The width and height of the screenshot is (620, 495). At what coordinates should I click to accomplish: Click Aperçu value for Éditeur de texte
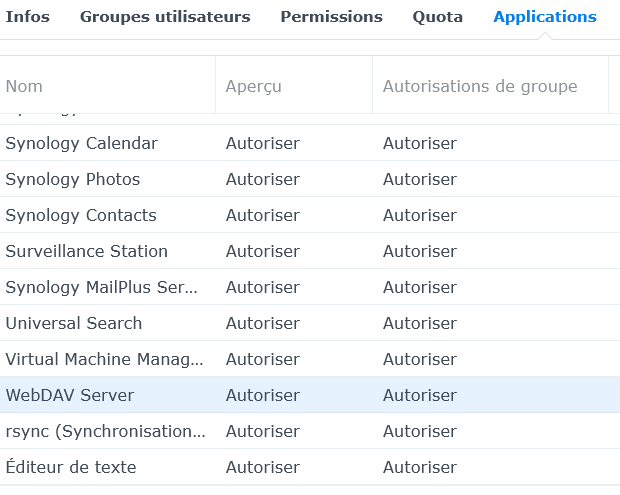(x=263, y=467)
